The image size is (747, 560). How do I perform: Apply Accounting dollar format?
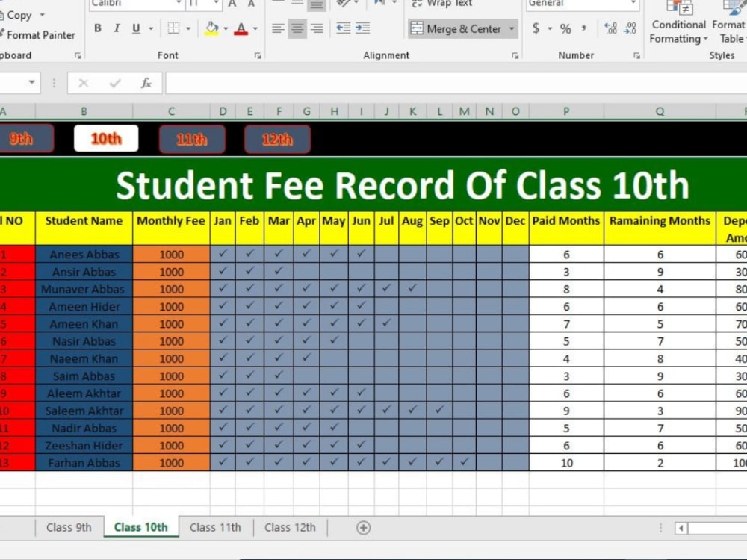point(536,28)
